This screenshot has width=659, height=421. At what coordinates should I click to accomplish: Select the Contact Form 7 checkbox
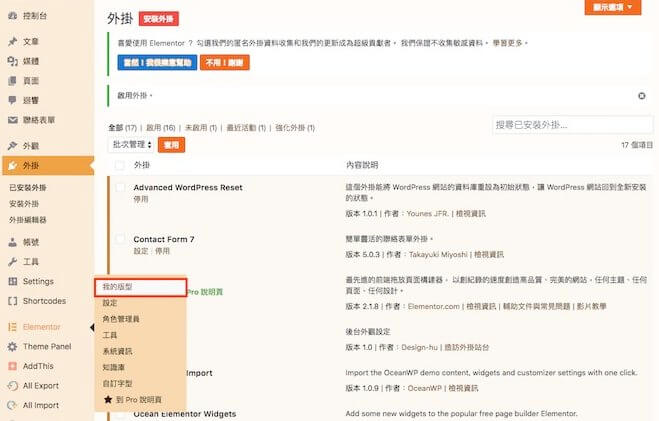click(120, 240)
